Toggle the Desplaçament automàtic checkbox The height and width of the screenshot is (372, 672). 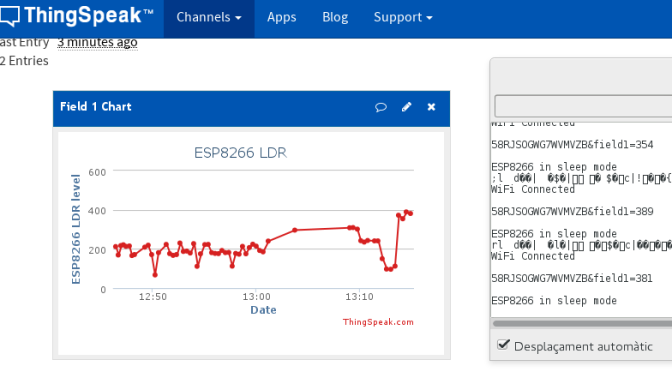(x=503, y=345)
